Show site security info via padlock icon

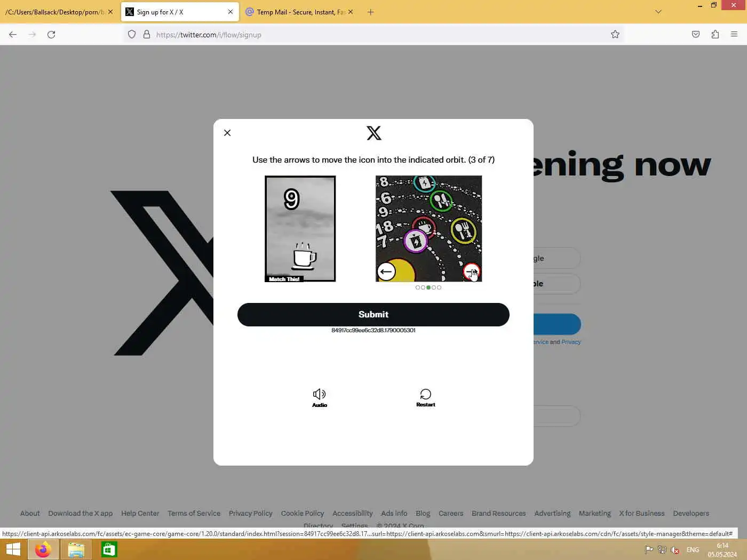[x=147, y=35]
